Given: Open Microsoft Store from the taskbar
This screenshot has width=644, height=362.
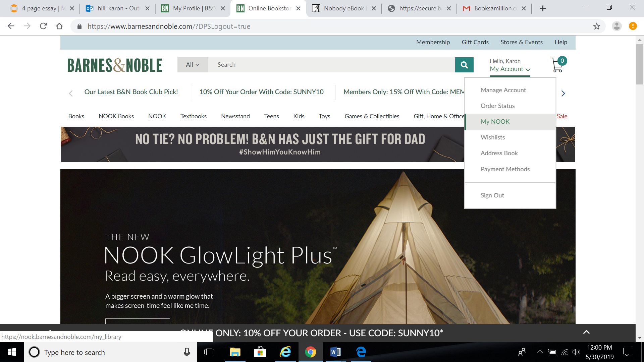Looking at the screenshot, I should point(260,352).
